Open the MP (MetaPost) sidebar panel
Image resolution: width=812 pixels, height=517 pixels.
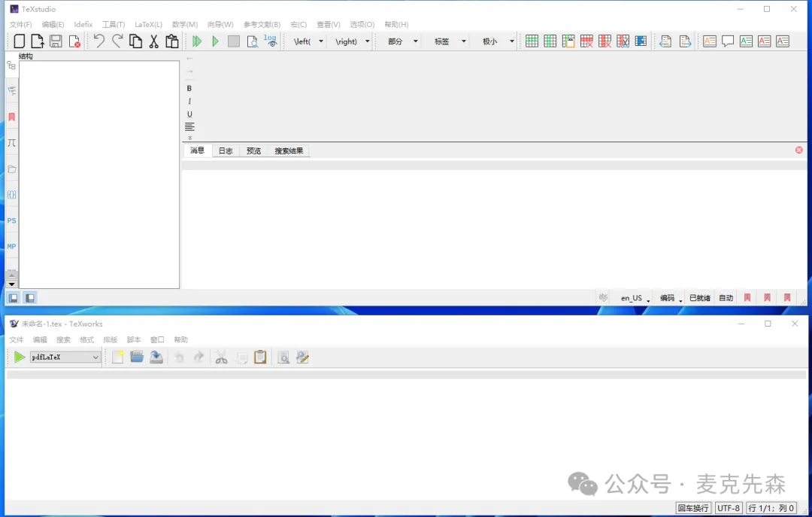tap(11, 246)
